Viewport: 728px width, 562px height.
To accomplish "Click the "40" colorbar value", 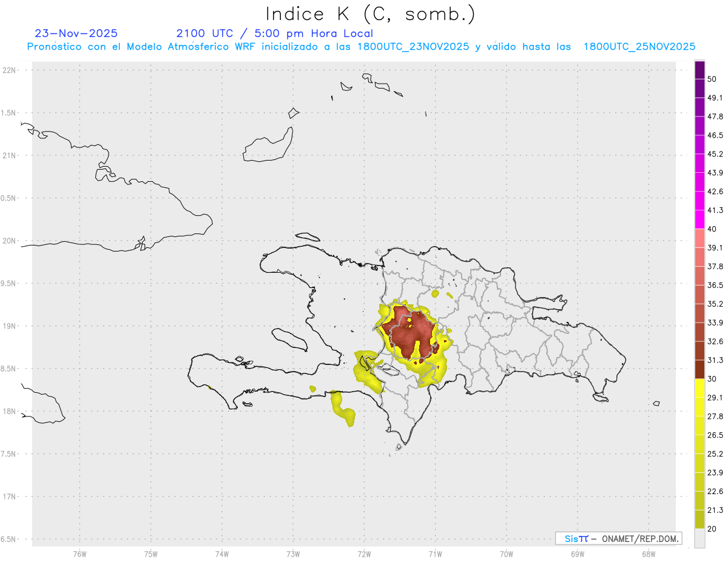I will point(713,229).
